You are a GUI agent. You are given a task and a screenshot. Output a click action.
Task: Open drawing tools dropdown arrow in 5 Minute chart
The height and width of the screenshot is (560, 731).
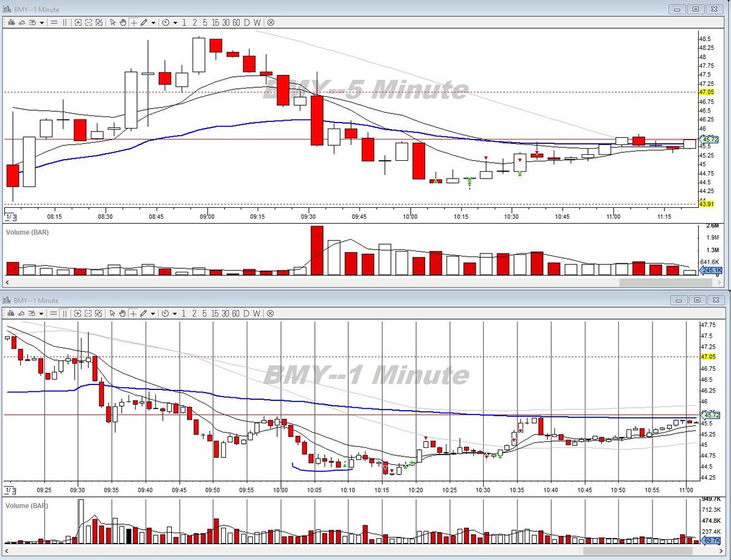coord(153,22)
